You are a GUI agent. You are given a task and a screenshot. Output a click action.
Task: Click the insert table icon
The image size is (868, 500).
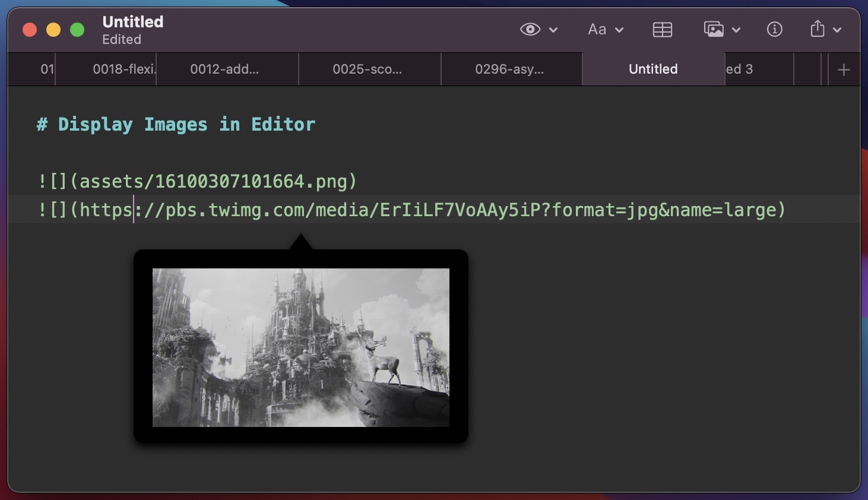(662, 30)
